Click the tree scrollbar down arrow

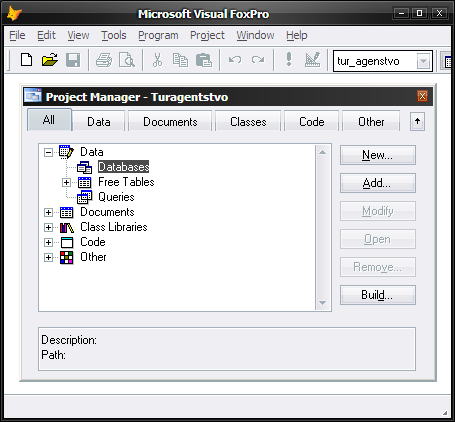322,303
